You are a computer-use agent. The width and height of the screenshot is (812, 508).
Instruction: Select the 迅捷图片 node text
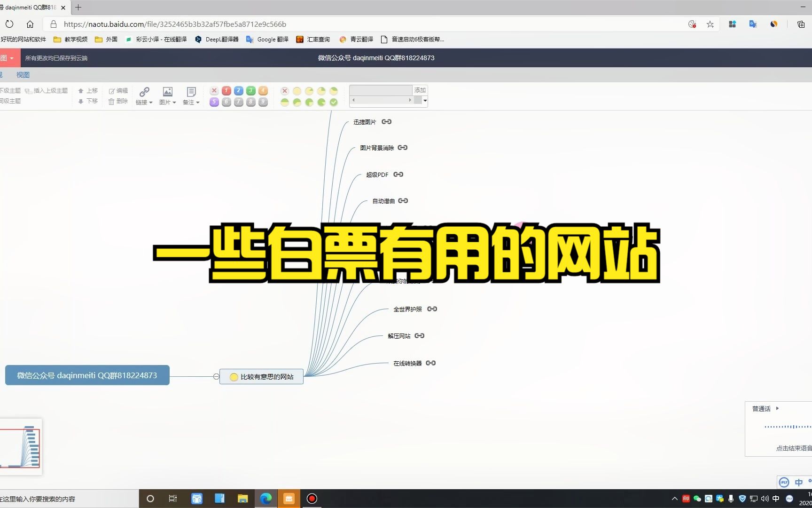(x=365, y=122)
